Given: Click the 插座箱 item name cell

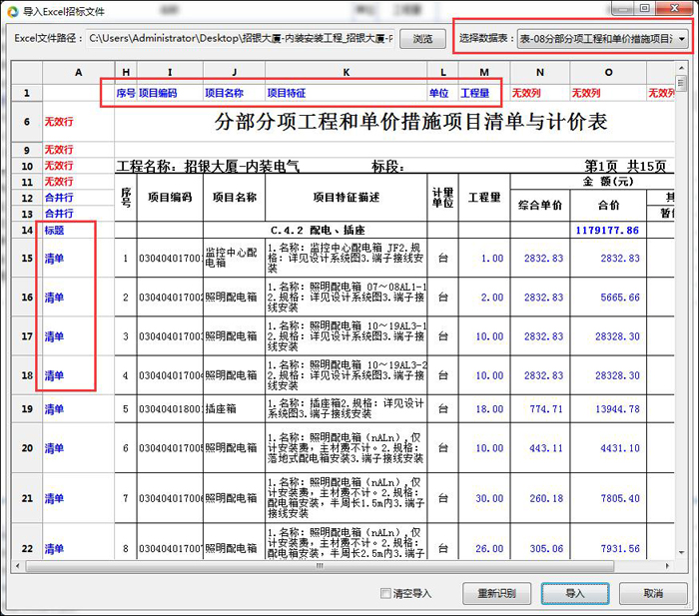Looking at the screenshot, I should coord(234,409).
